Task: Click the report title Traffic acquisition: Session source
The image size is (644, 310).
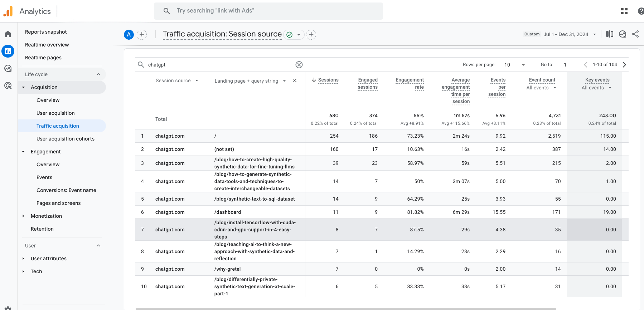Action: (222, 34)
